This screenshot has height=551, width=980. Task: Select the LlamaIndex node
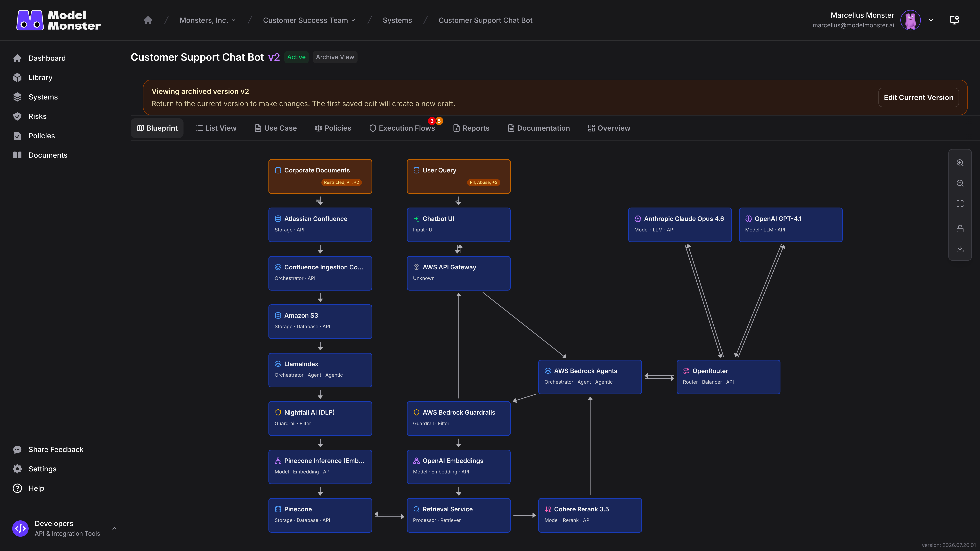[x=320, y=370]
